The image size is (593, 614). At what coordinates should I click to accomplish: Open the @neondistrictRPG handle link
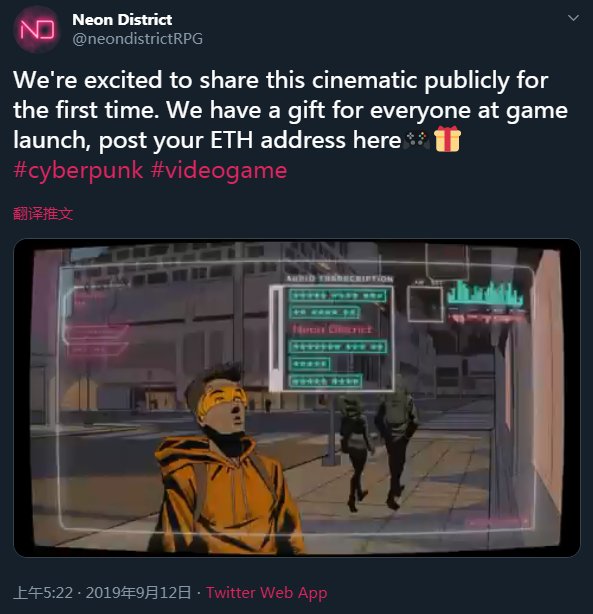pyautogui.click(x=137, y=38)
